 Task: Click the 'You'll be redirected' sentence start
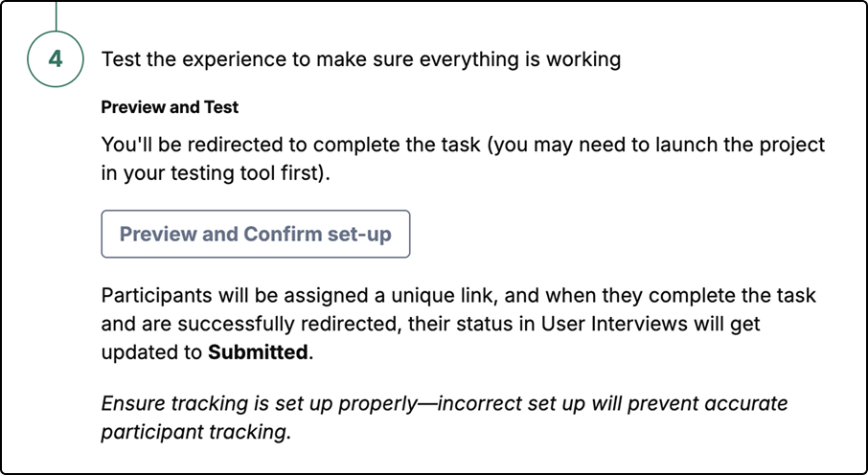pos(199,145)
